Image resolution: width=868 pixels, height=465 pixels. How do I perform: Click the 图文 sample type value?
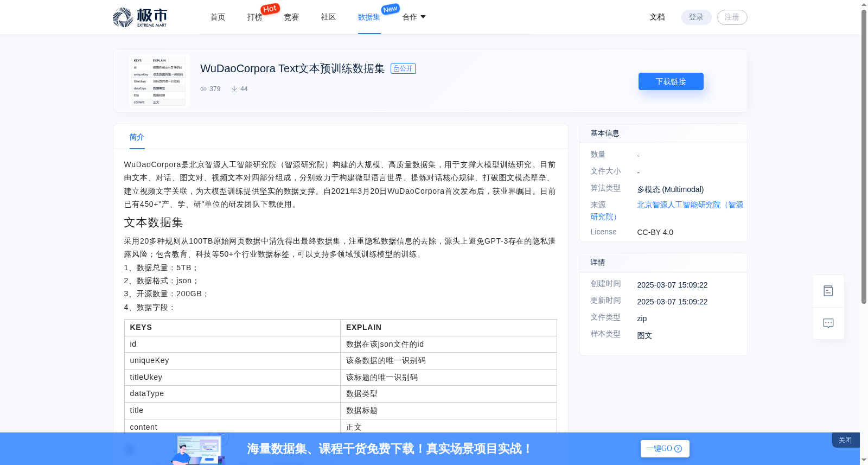[645, 335]
